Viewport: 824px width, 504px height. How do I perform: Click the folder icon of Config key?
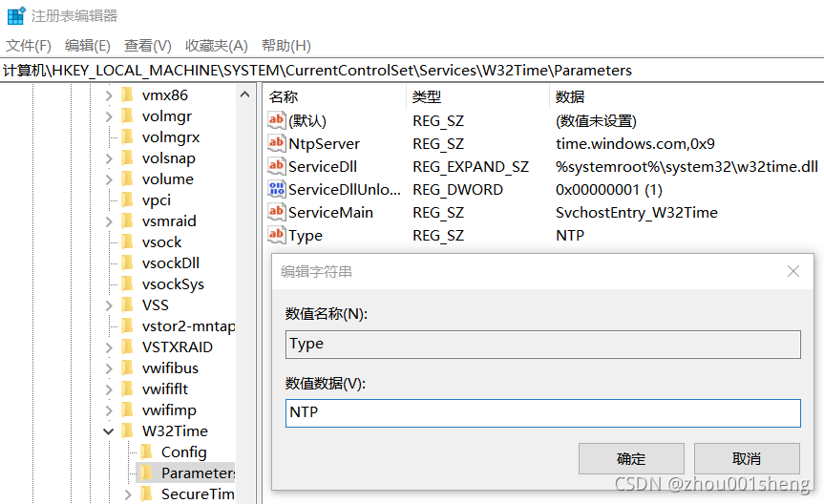tap(147, 451)
